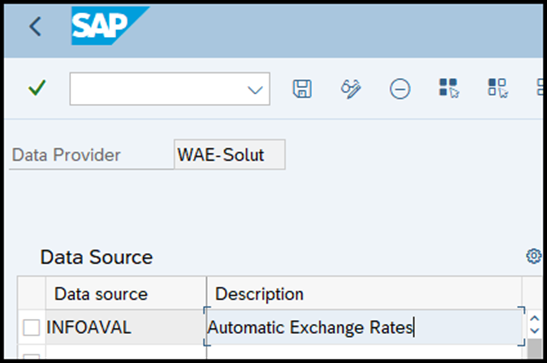The image size is (547, 363).
Task: Choose Select All grid icon
Action: (449, 88)
